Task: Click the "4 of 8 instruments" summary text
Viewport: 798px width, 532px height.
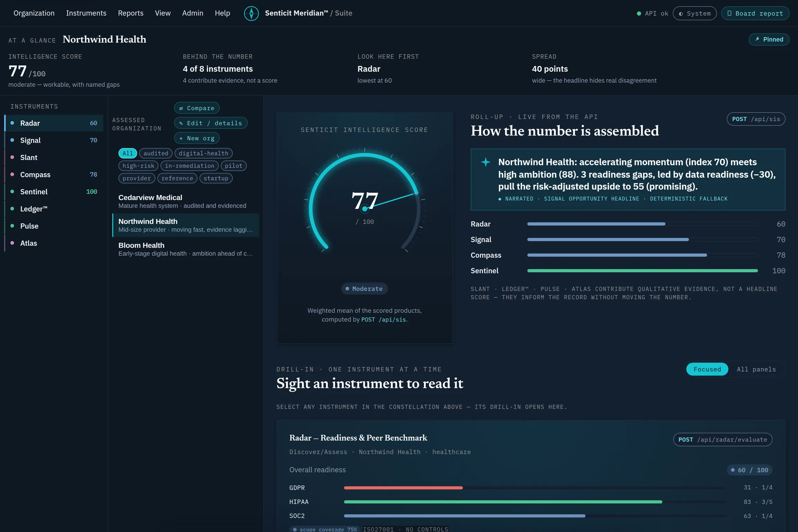Action: [218, 69]
